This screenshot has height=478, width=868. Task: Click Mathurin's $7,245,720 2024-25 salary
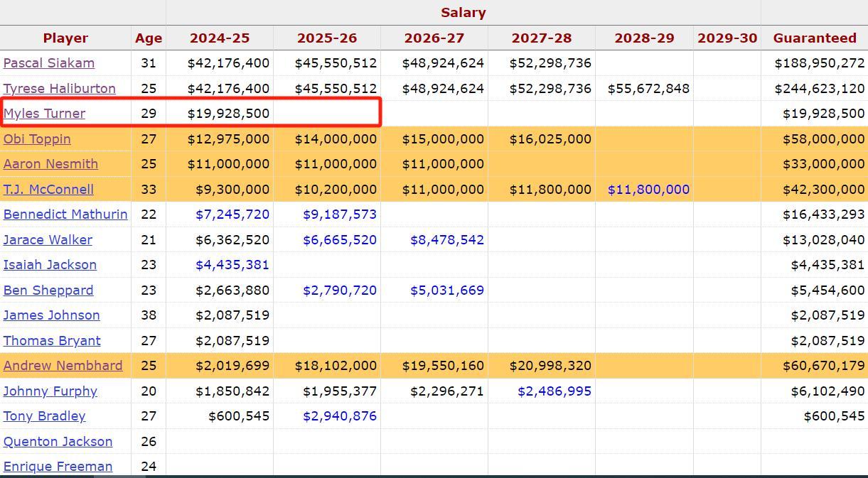click(232, 214)
